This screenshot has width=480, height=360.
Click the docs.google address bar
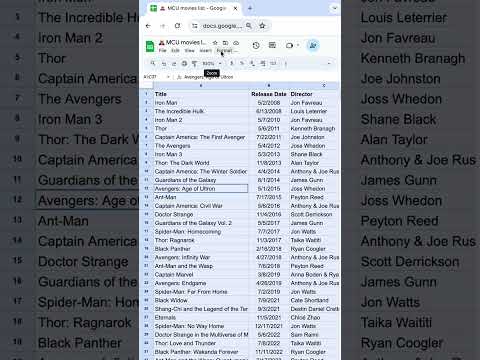point(222,26)
